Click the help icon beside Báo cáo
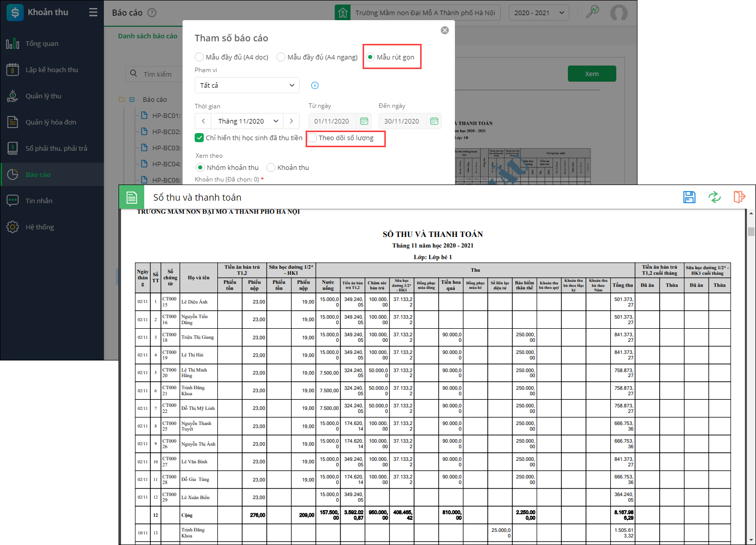 (x=152, y=13)
